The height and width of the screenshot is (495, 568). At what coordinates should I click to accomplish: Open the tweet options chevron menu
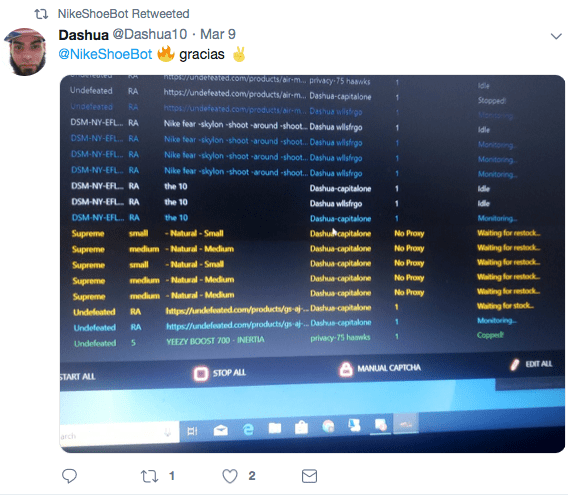pos(556,36)
